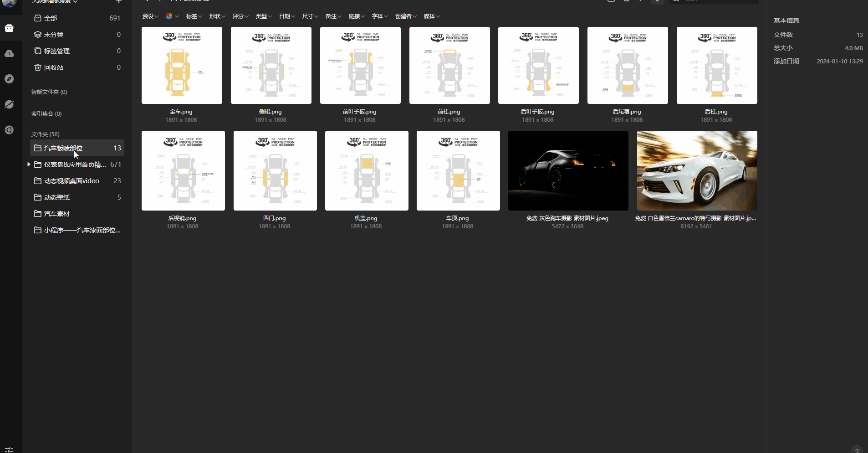Open the sliders settings icon at bottom left
Viewport: 868px width, 453px height.
coord(9,449)
